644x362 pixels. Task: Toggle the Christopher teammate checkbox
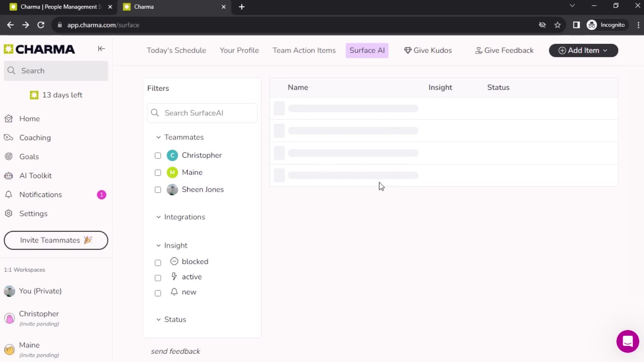point(158,155)
